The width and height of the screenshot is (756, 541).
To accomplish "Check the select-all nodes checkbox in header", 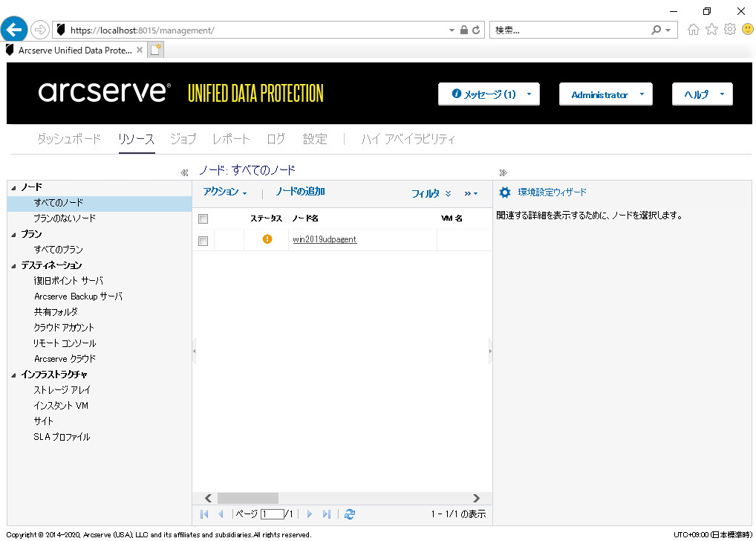I will [203, 218].
